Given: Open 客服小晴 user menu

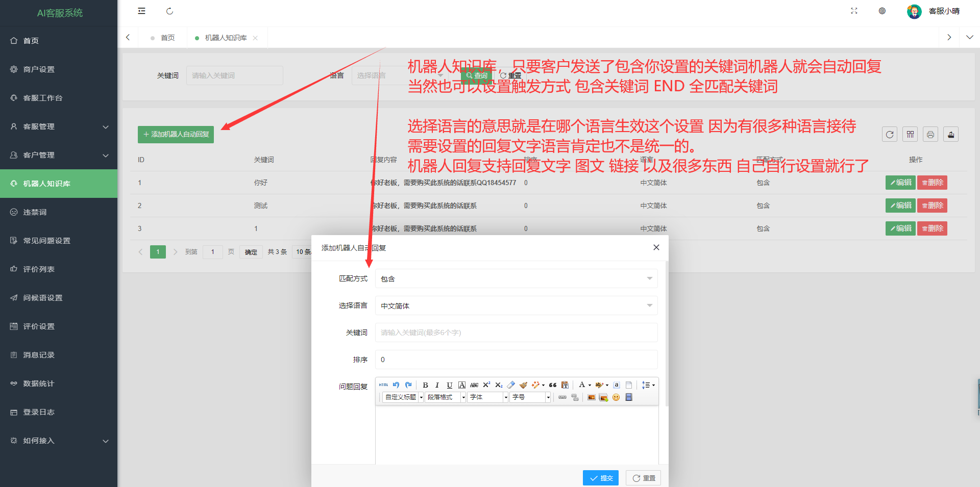Looking at the screenshot, I should coord(934,11).
